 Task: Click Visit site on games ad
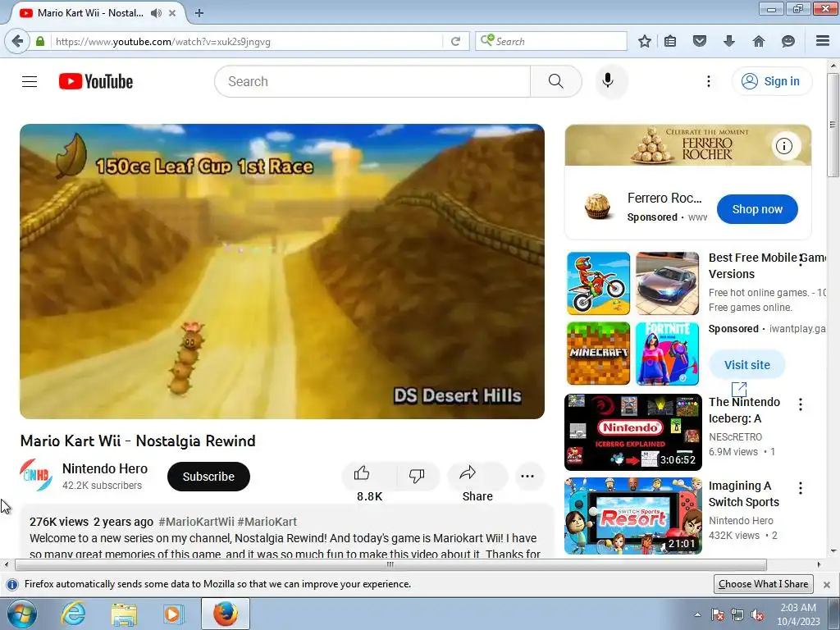point(746,365)
